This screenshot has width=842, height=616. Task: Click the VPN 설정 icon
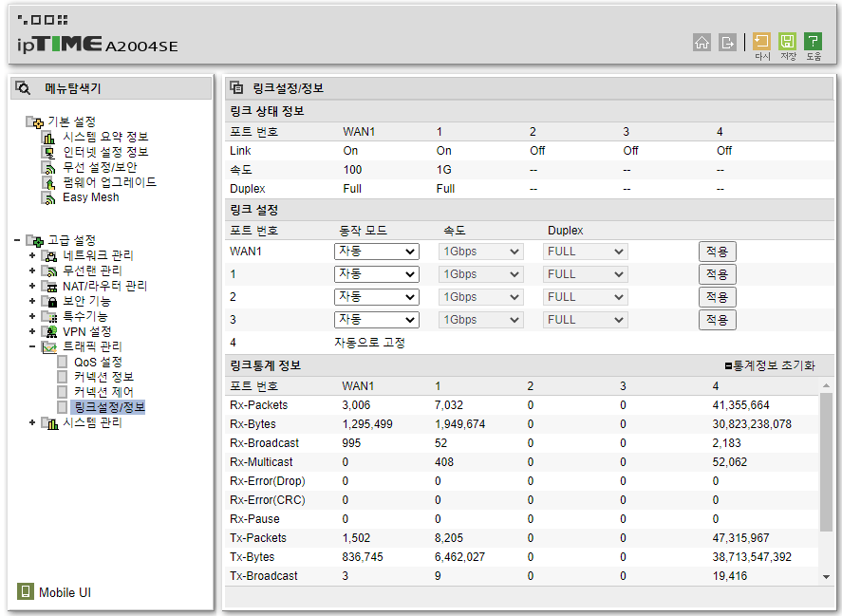49,331
